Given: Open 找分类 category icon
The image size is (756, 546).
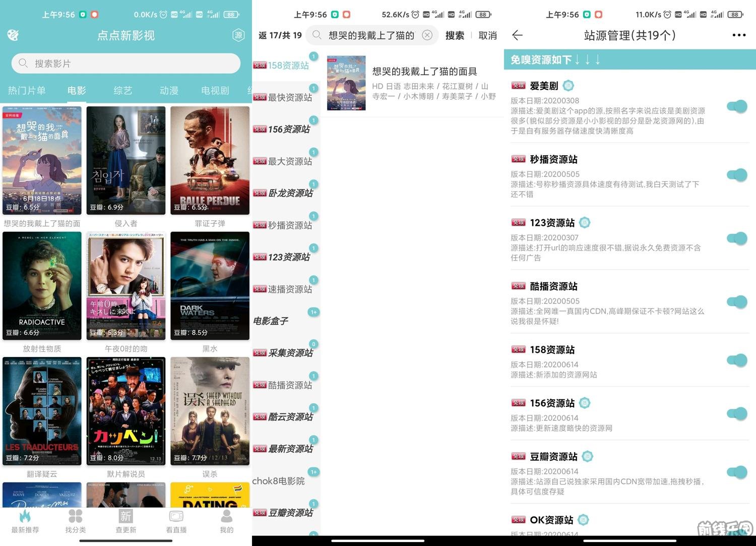Looking at the screenshot, I should pos(76,516).
